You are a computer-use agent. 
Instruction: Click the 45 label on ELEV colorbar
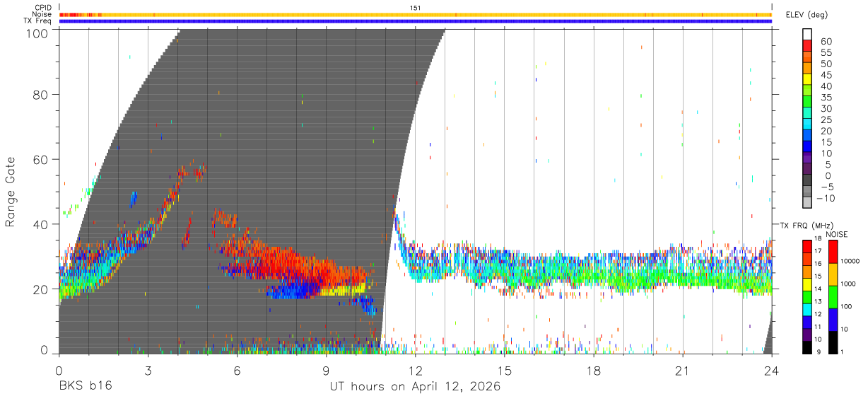tap(825, 74)
